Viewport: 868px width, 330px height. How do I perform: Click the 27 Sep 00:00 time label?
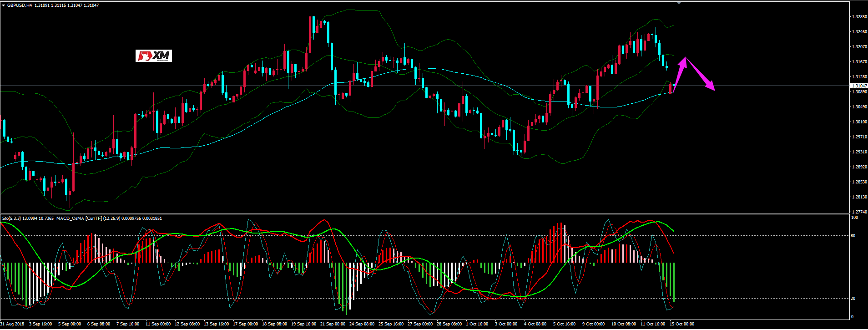[420, 324]
